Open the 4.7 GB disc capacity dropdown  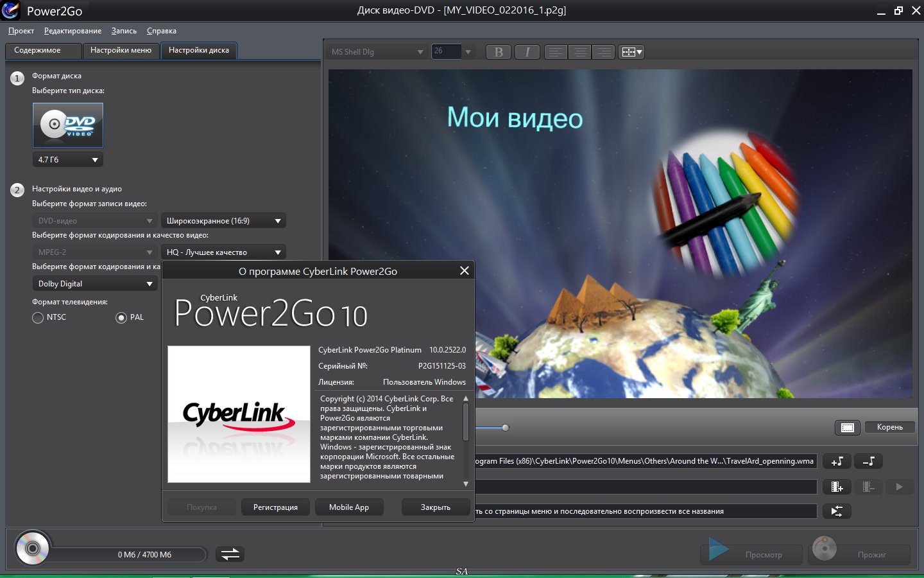(68, 159)
